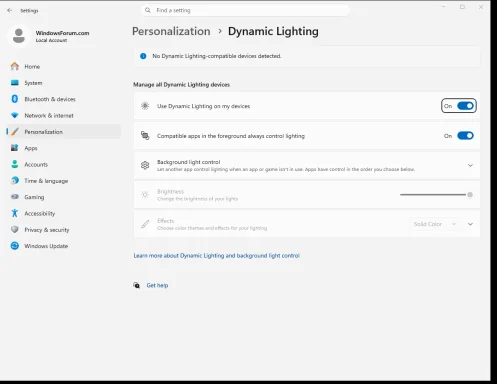Click the Personalization paintbrush icon
Image resolution: width=497 pixels, height=384 pixels.
(15, 132)
